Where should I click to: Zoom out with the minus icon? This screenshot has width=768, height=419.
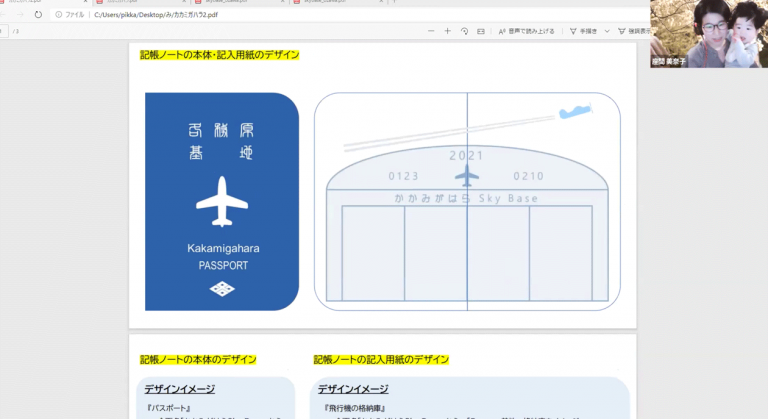[431, 31]
